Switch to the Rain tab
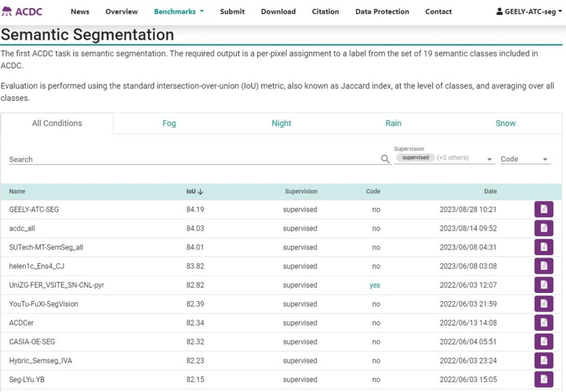The width and height of the screenshot is (566, 392). point(393,124)
